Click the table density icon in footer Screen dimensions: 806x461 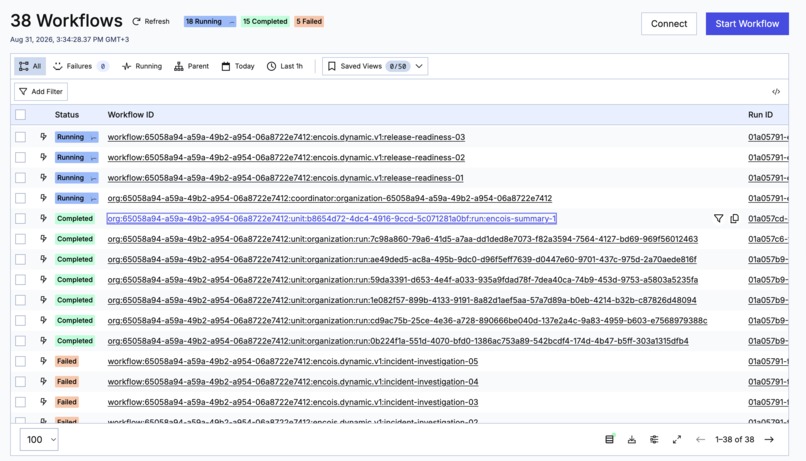(x=609, y=439)
